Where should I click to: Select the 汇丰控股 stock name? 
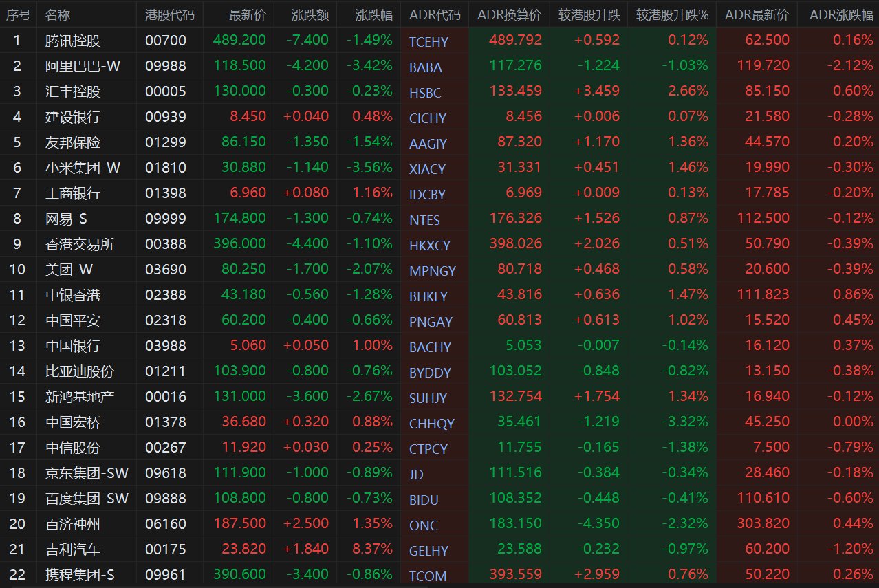[73, 91]
